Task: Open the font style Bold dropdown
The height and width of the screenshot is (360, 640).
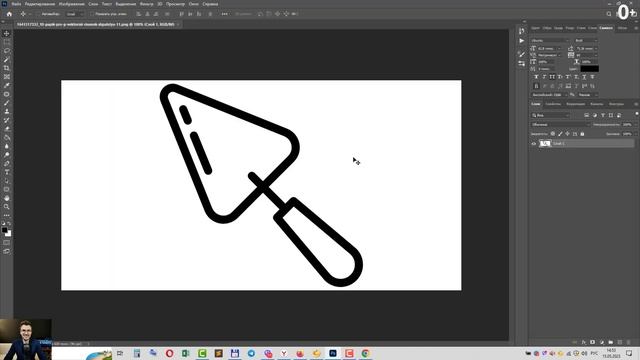Action: click(x=586, y=40)
